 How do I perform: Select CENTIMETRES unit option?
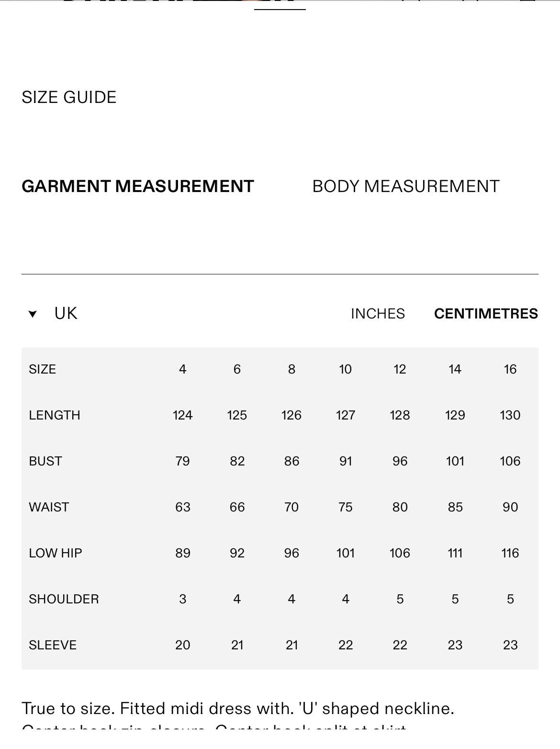point(486,314)
